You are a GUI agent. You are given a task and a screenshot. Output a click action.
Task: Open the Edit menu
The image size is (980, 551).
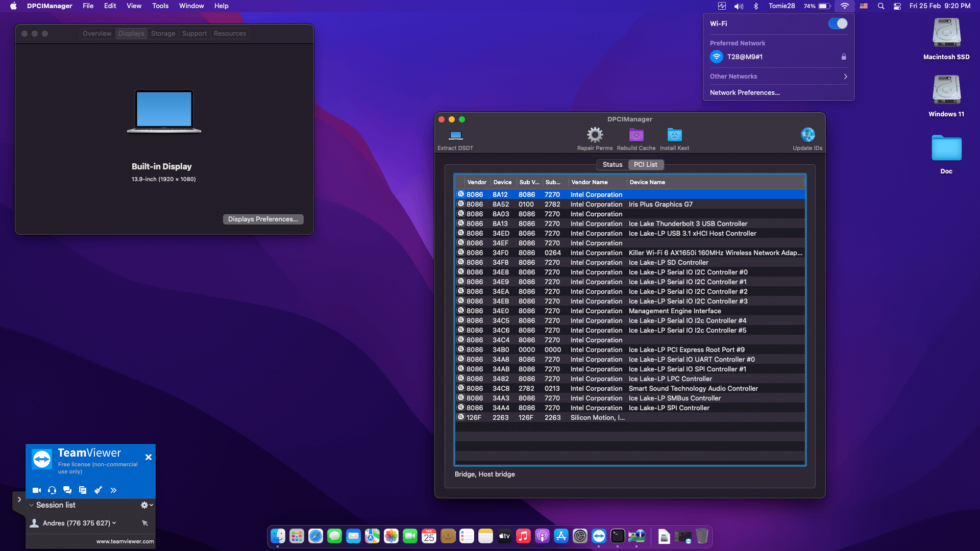tap(110, 6)
